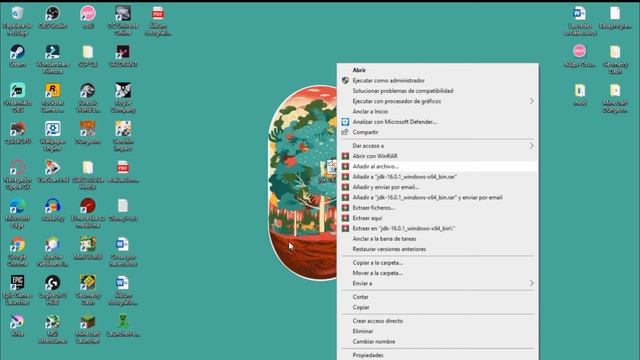Image resolution: width=640 pixels, height=360 pixels.
Task: Select the Jurassic World Evolution shortcut
Action: [88, 98]
